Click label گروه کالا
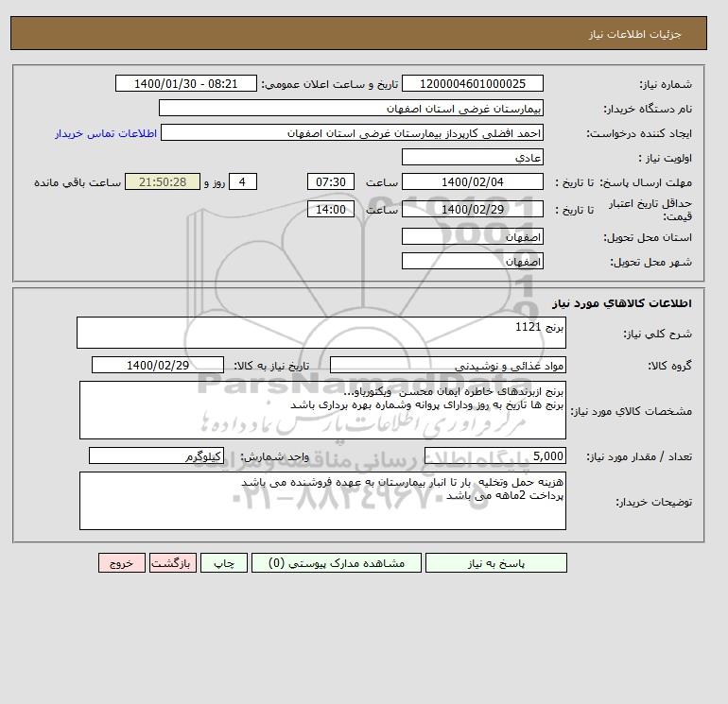Image resolution: width=728 pixels, height=704 pixels. pos(669,366)
